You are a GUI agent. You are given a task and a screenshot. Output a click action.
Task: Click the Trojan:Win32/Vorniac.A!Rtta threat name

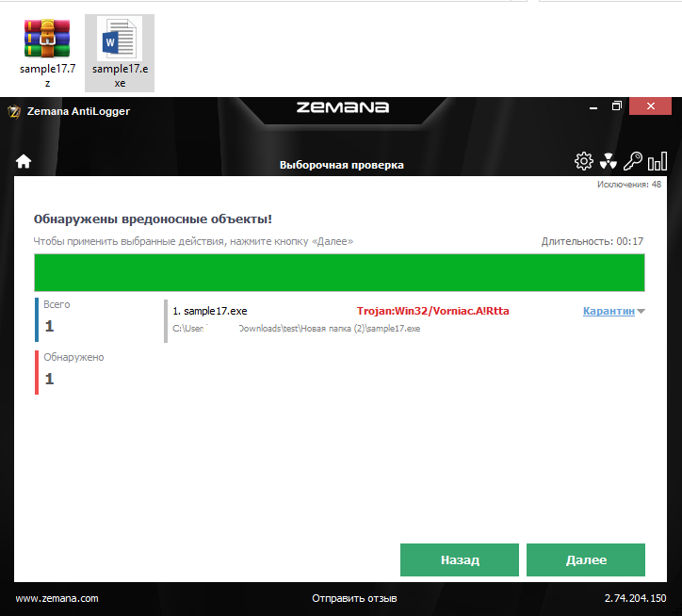(432, 311)
